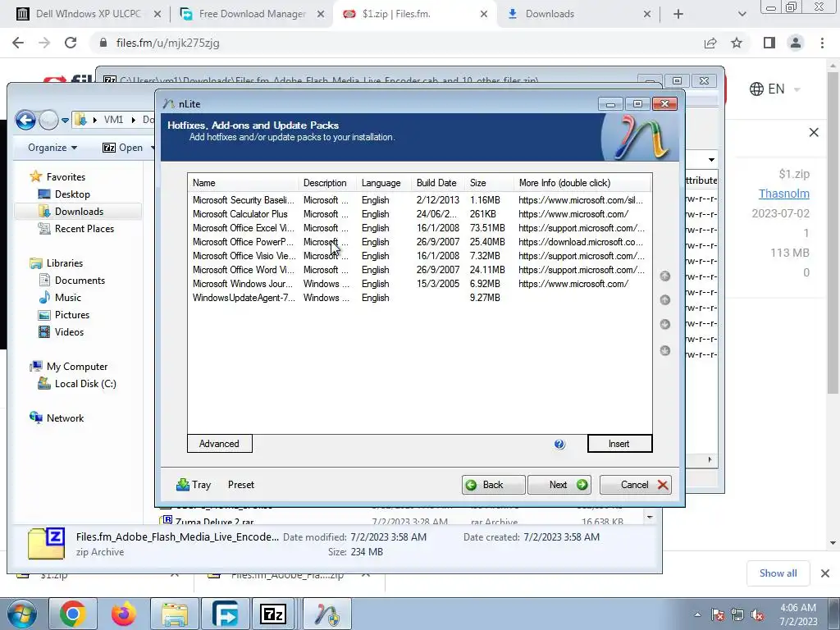Click the More Info column header
Viewport: 840px width, 630px height.
pos(582,183)
